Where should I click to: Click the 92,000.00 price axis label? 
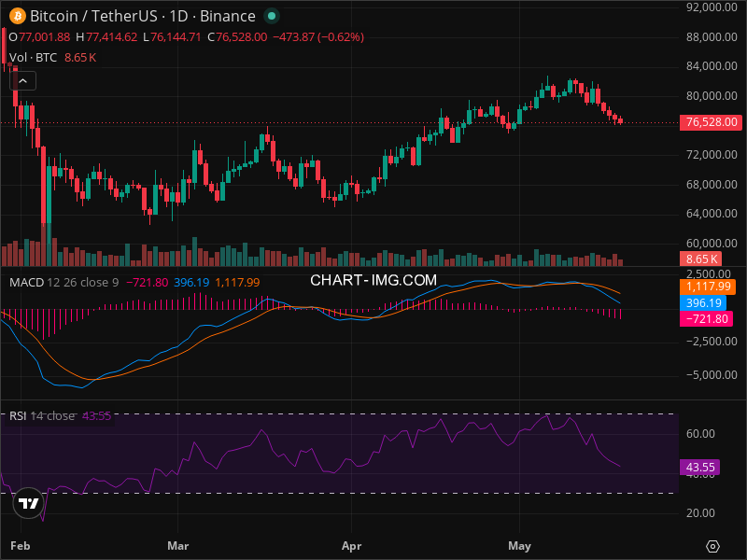[712, 7]
